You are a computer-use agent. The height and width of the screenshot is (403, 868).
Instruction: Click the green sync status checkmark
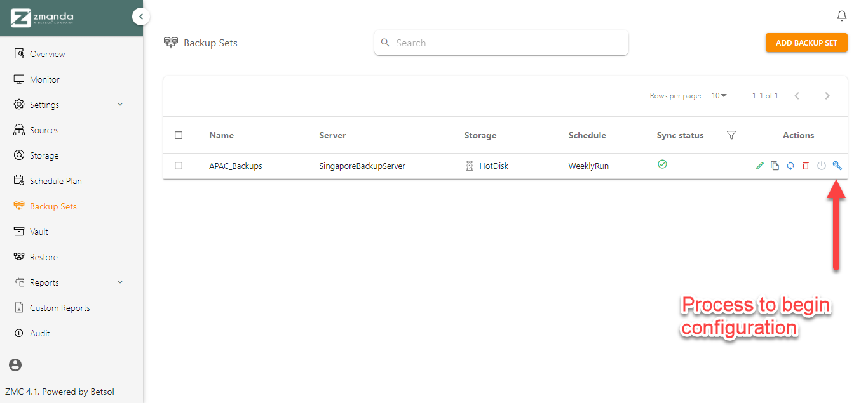click(x=662, y=164)
